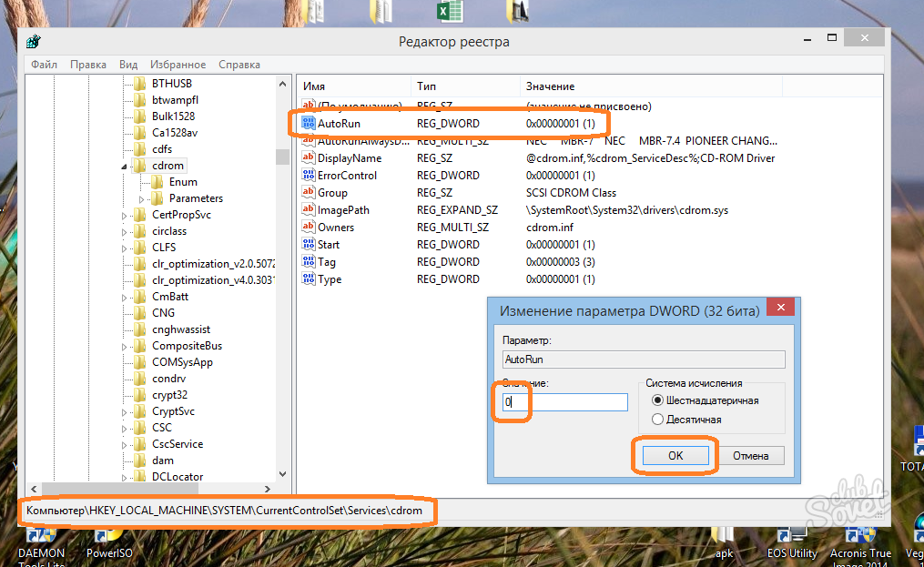Select the CryptSvc key in tree
924x567 pixels.
(x=173, y=411)
